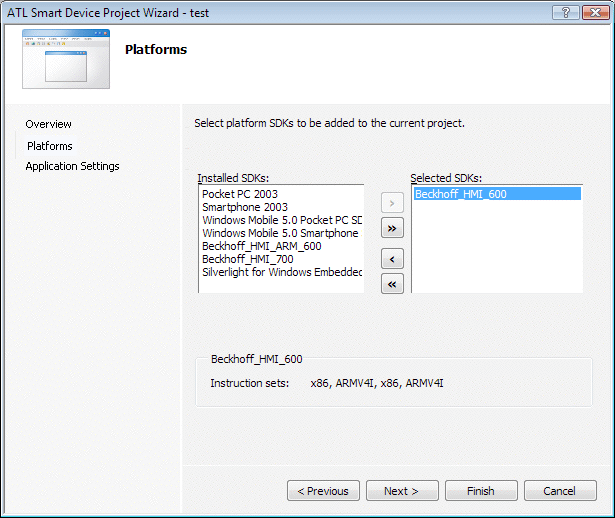Select Beckhoff_HMI_700 SDK entry
The width and height of the screenshot is (615, 518).
click(x=248, y=259)
